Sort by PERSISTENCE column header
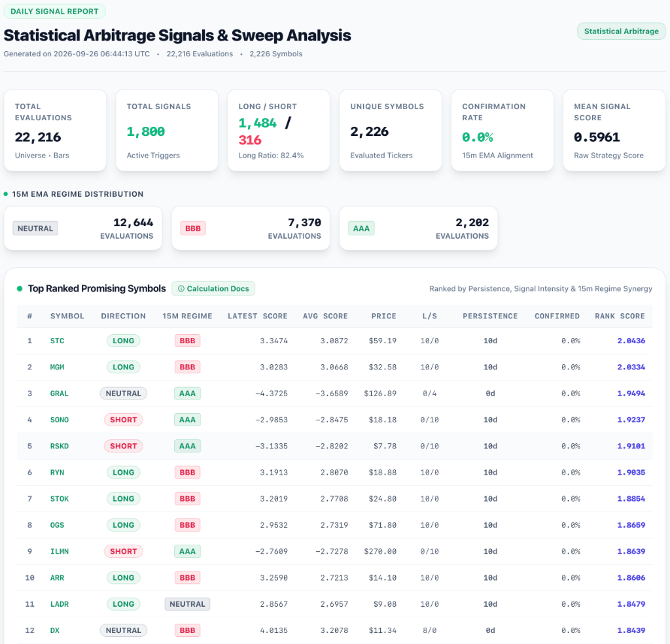670x644 pixels. (x=490, y=316)
